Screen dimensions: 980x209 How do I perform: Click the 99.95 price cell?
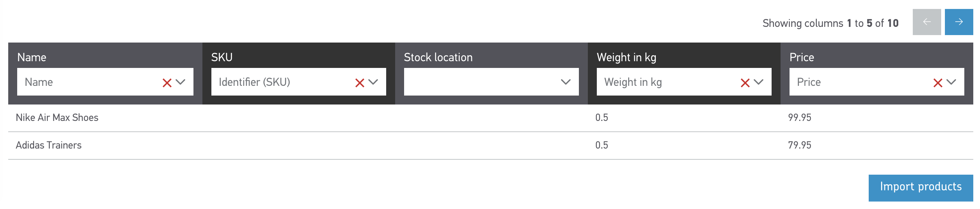tap(799, 118)
